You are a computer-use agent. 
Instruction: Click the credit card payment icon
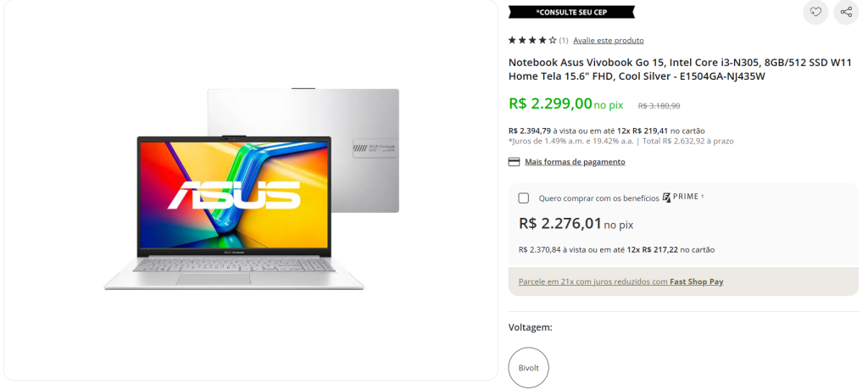pos(514,162)
